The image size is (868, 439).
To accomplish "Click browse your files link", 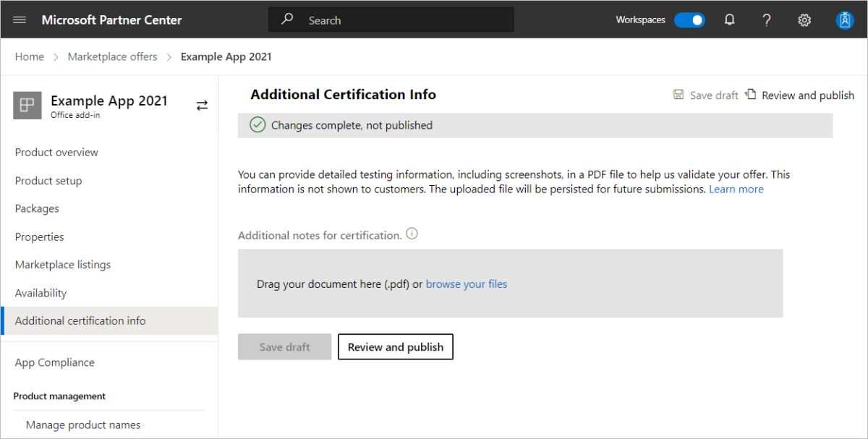I will (x=467, y=284).
